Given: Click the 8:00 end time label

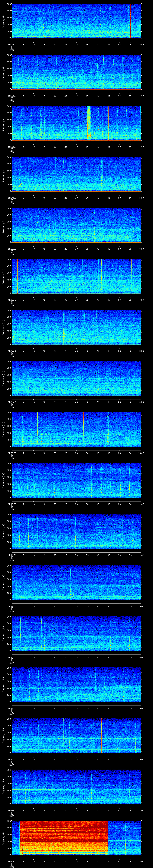Looking at the screenshot, I should (x=141, y=351).
